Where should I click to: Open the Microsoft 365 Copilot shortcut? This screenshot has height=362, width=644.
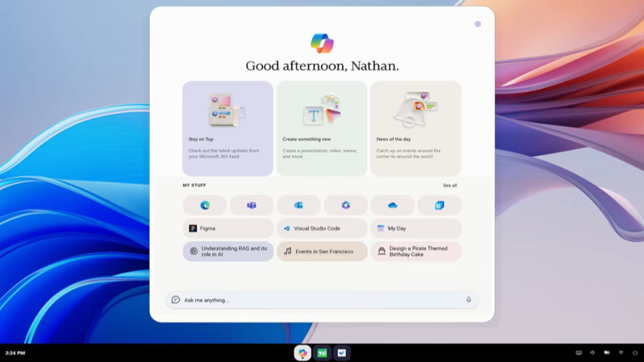pyautogui.click(x=346, y=205)
